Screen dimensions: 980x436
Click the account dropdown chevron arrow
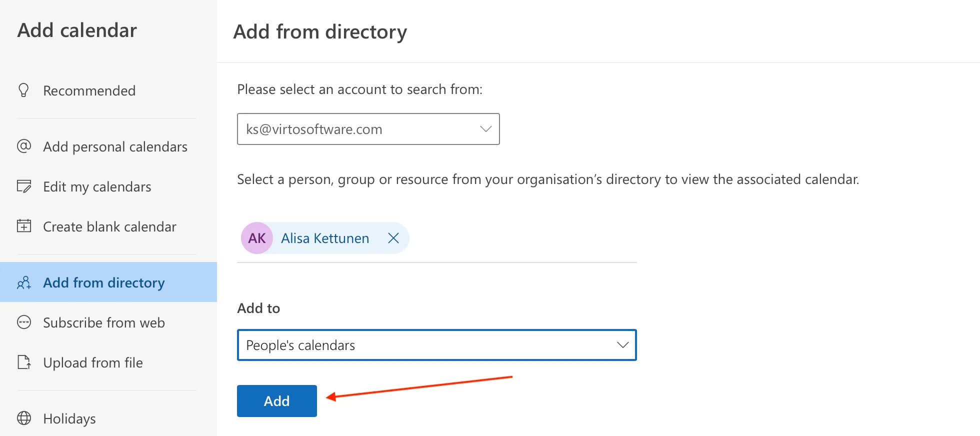pyautogui.click(x=485, y=129)
